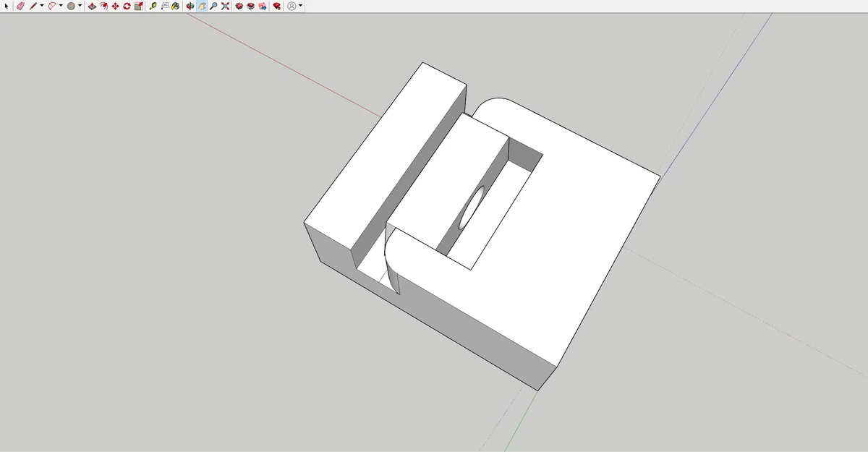
Task: Select the Tape Measure tool
Action: (x=153, y=6)
